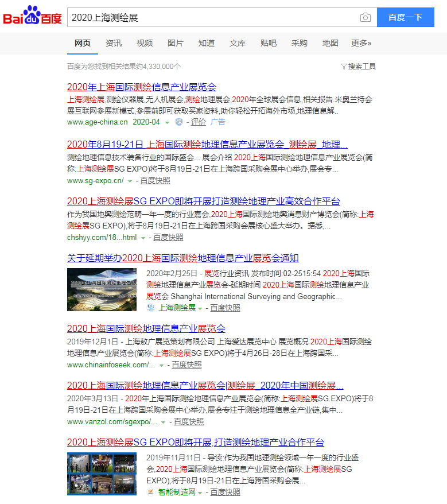
Task: Click the Baidu logo
Action: [x=32, y=15]
